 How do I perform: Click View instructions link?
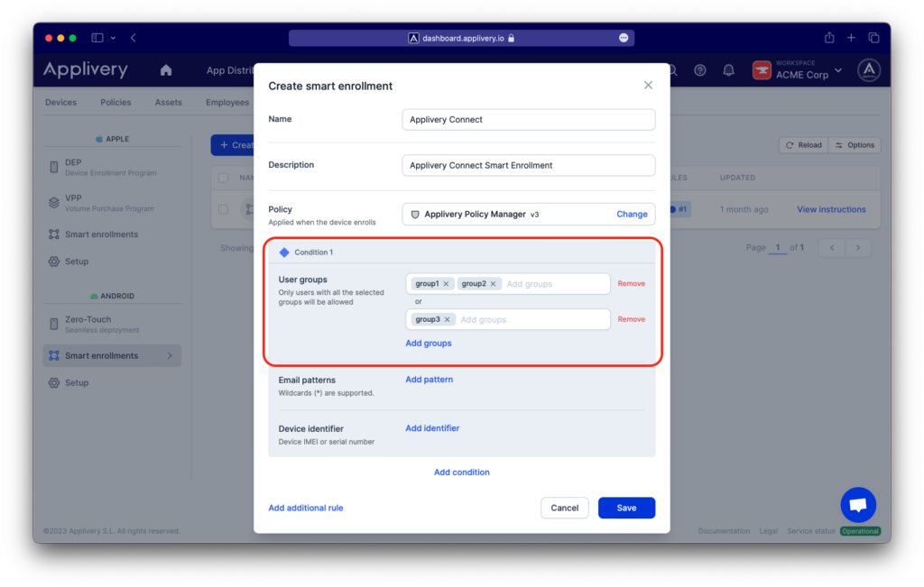click(831, 209)
